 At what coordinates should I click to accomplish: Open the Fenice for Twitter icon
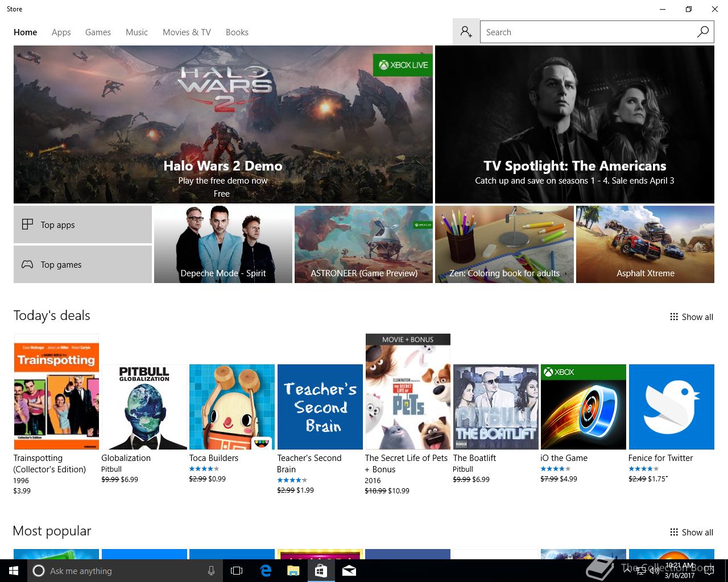(672, 407)
